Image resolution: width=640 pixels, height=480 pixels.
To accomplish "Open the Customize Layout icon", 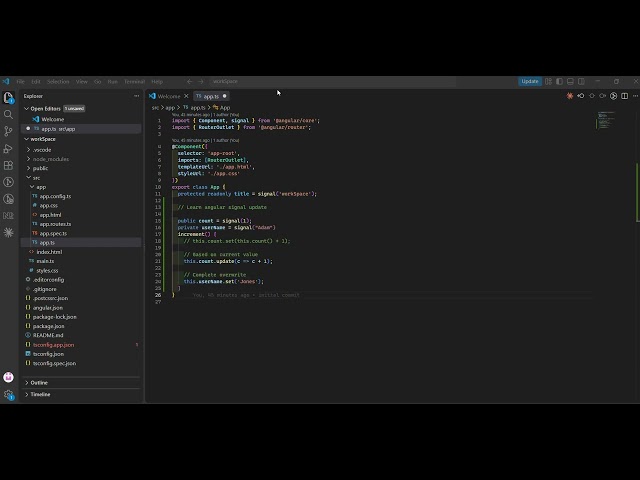I will click(548, 82).
